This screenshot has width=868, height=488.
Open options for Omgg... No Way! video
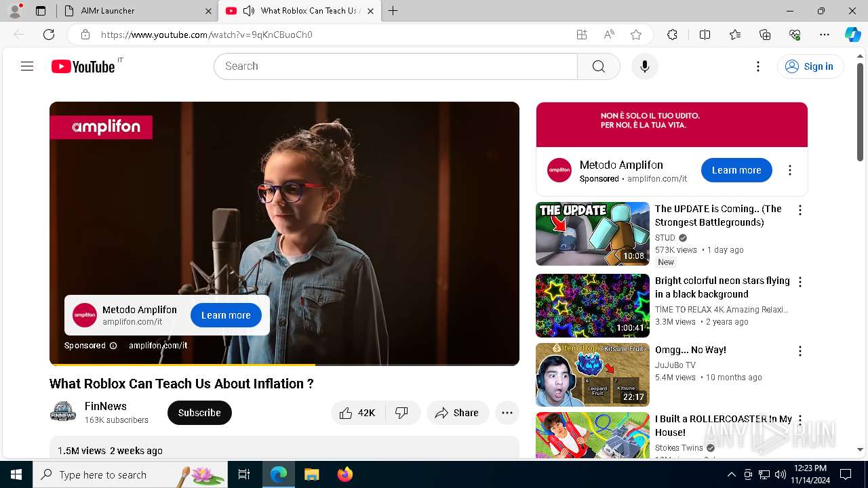800,351
